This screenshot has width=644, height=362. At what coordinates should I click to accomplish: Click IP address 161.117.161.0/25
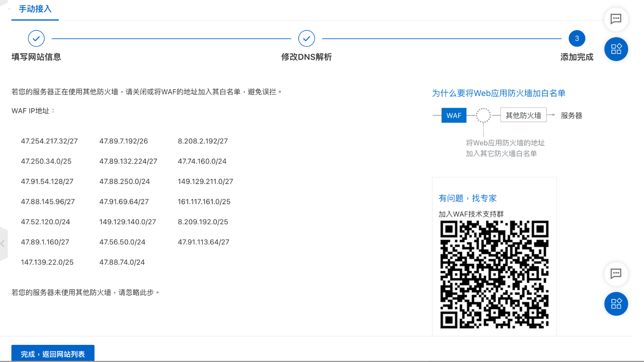[204, 202]
